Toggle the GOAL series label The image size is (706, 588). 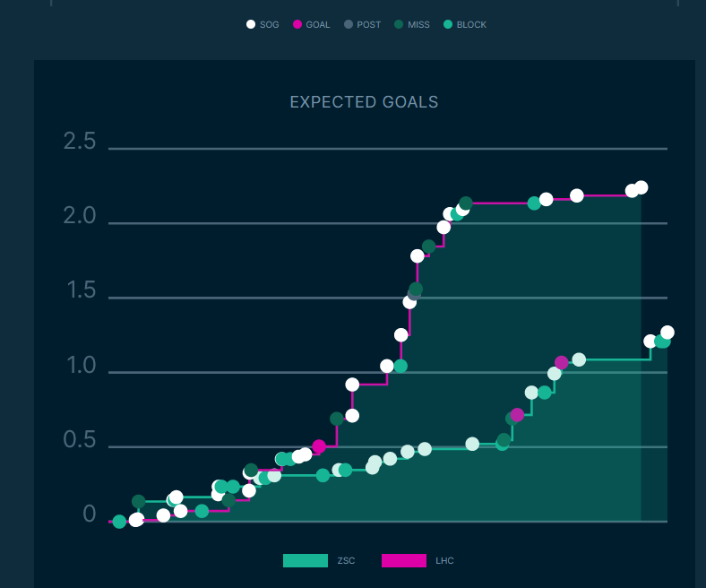pos(318,24)
